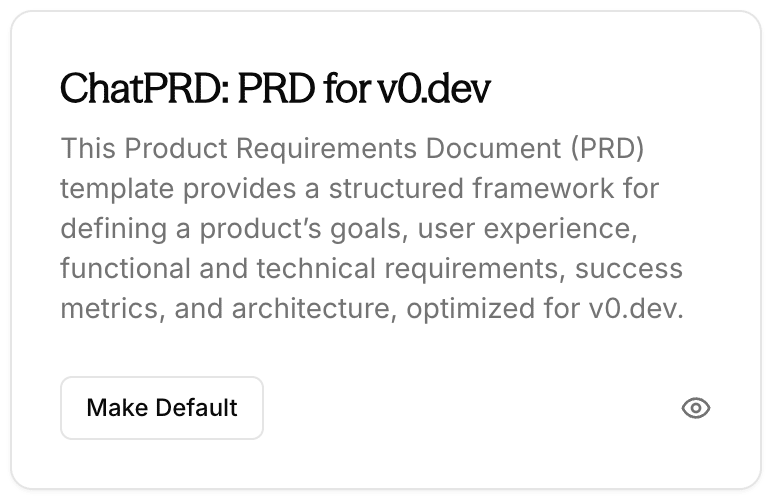Click "metrics, and architecture" description text
The height and width of the screenshot is (498, 772).
229,309
